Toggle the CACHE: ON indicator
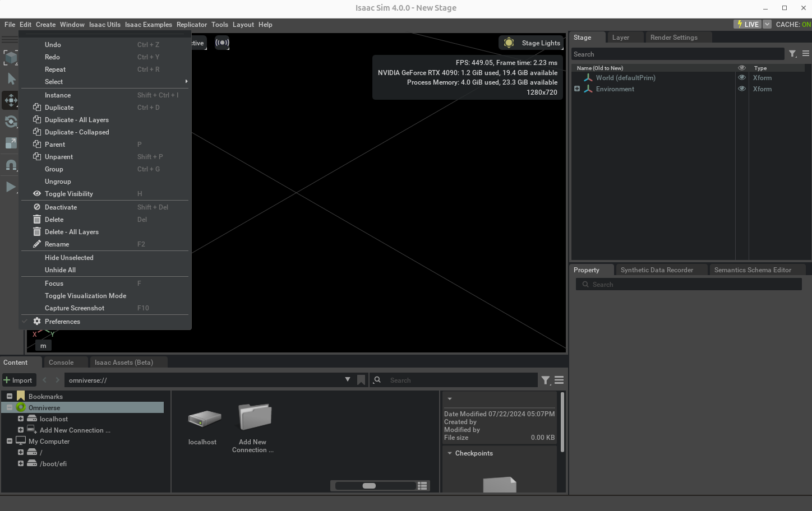 (x=793, y=25)
